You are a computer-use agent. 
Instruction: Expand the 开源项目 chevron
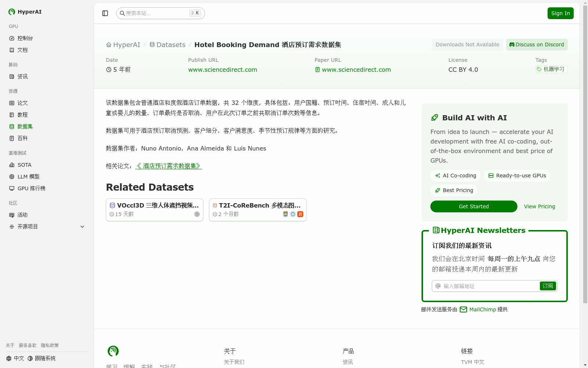82,227
